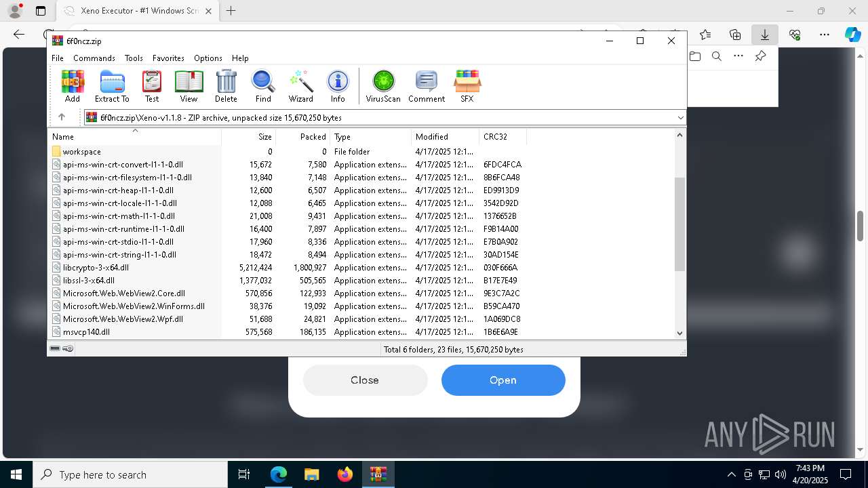Click the search icon in downloads panel
868x488 pixels.
coord(717,56)
